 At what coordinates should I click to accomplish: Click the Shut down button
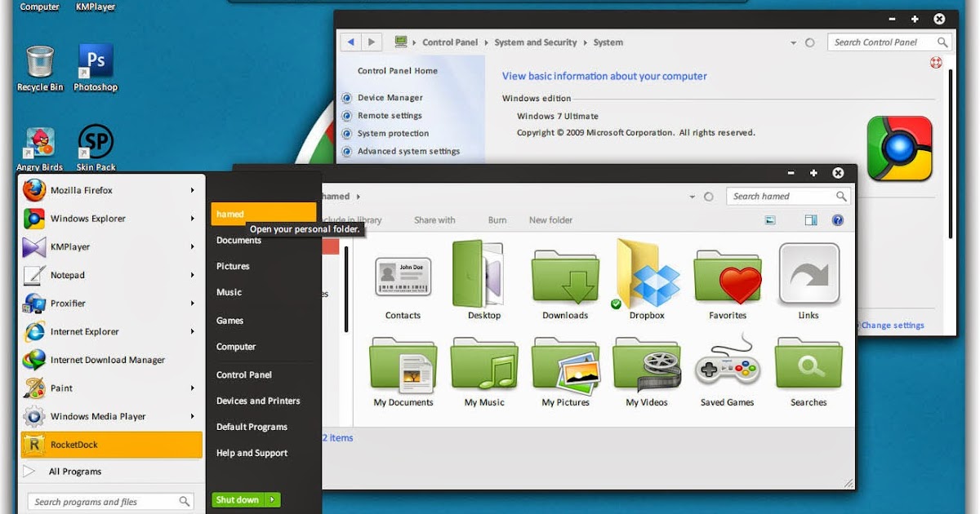238,500
